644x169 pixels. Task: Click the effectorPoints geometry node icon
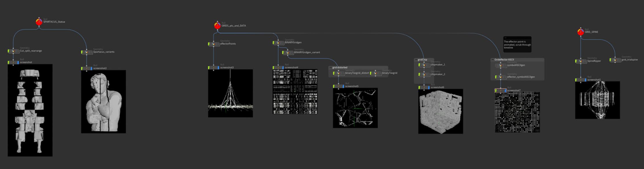coord(214,44)
